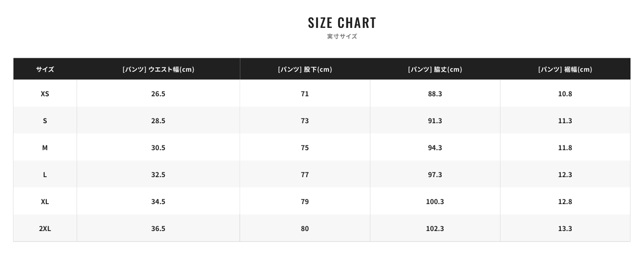Click the 実寸サイズ subtitle text
Screen dimensions: 644x258
tap(342, 37)
